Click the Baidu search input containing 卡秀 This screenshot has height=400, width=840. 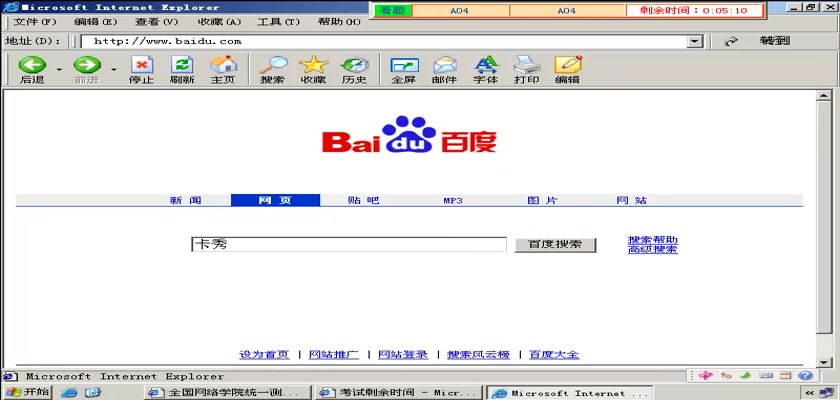[x=349, y=245]
